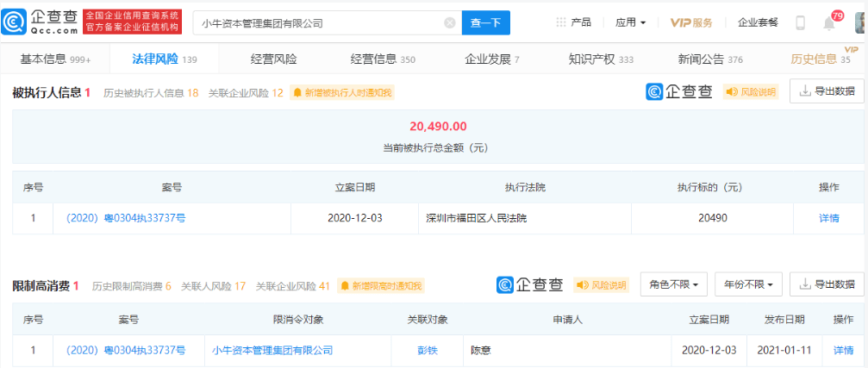Click the 20,490.00 total amount figure

(438, 126)
